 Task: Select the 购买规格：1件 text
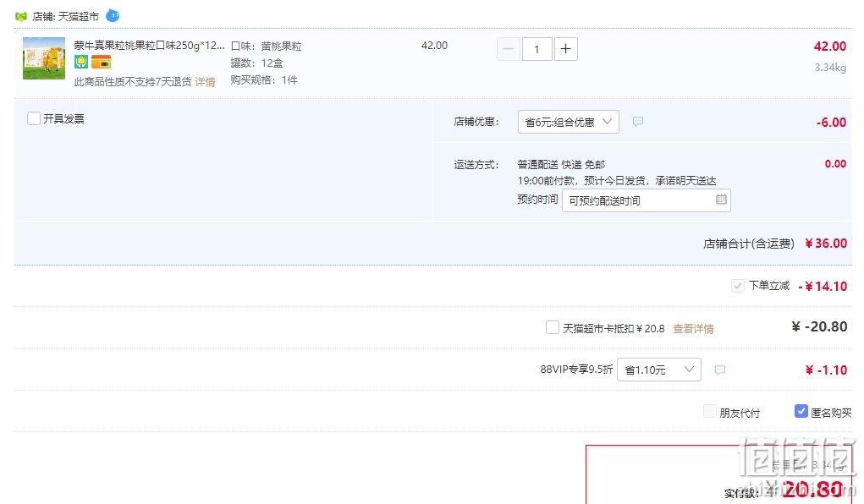[264, 80]
